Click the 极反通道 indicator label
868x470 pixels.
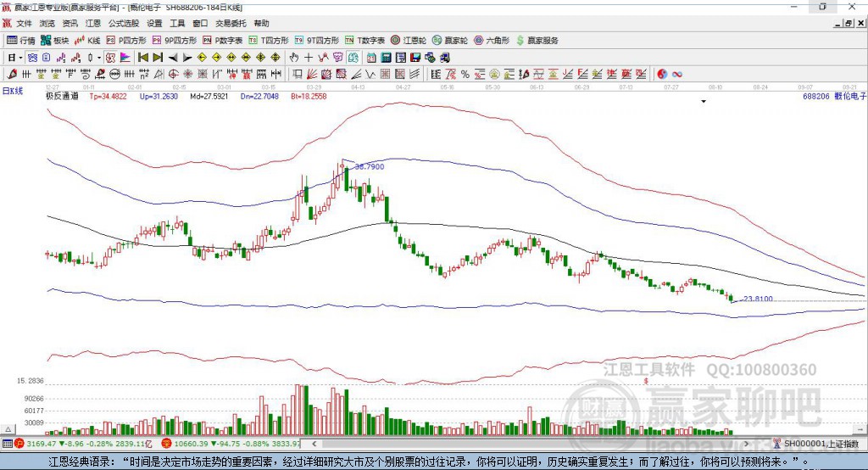click(x=62, y=97)
